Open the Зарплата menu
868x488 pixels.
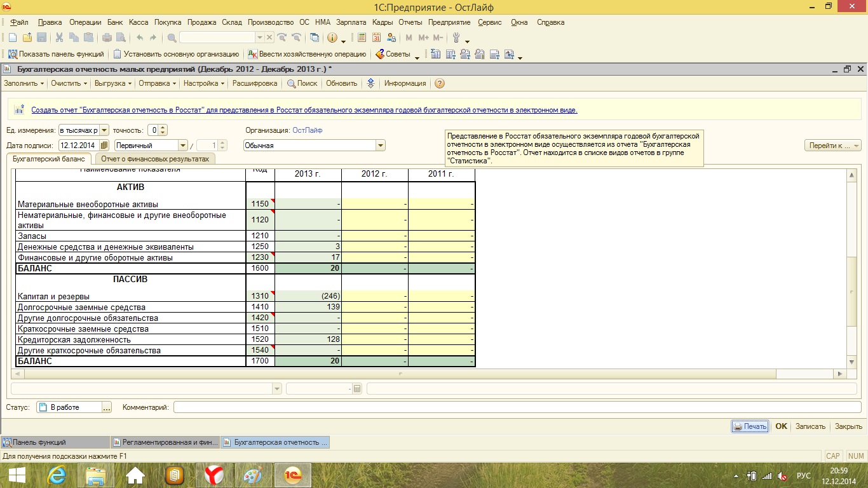coord(351,22)
